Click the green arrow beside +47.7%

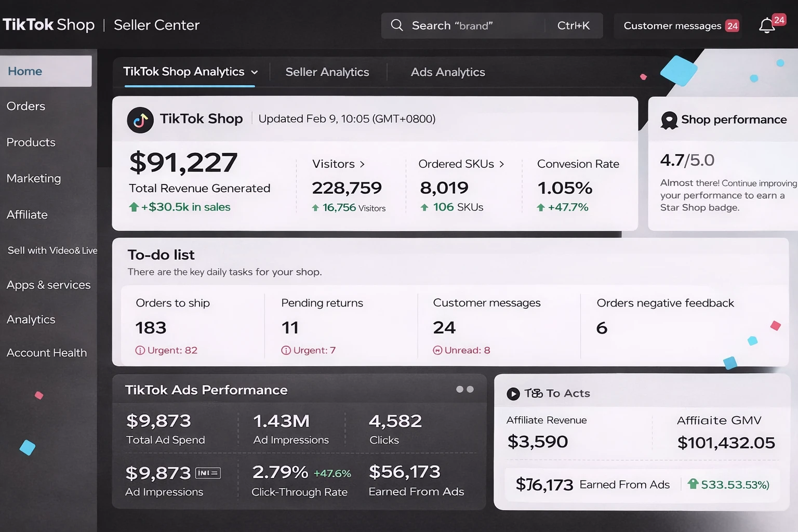pyautogui.click(x=541, y=207)
